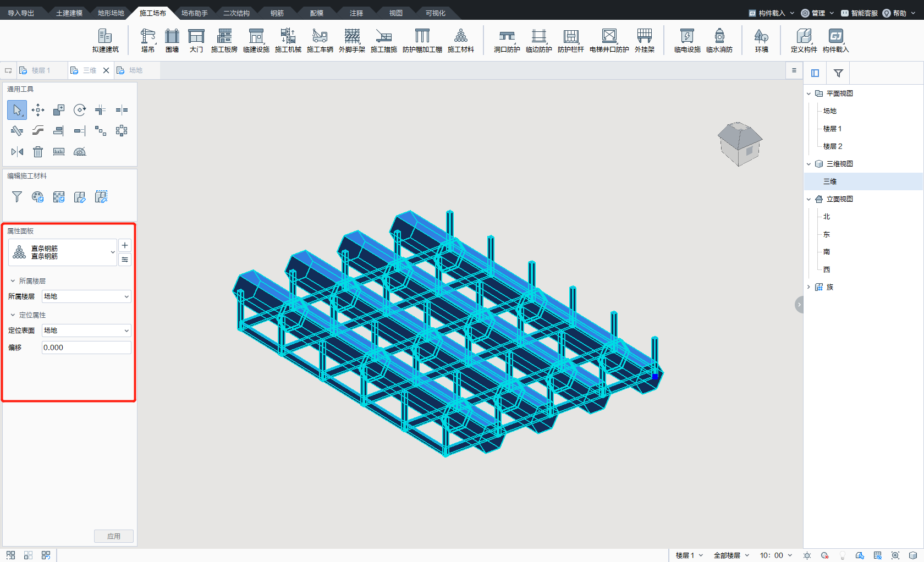Switch to the 楼层 1 view tab
Viewport: 924px width, 562px height.
click(41, 70)
